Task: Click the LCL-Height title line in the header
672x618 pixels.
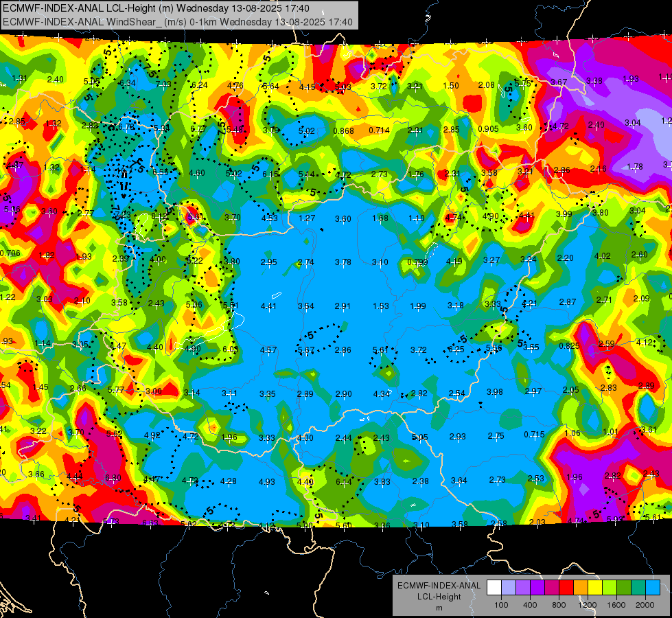Action: [x=156, y=8]
